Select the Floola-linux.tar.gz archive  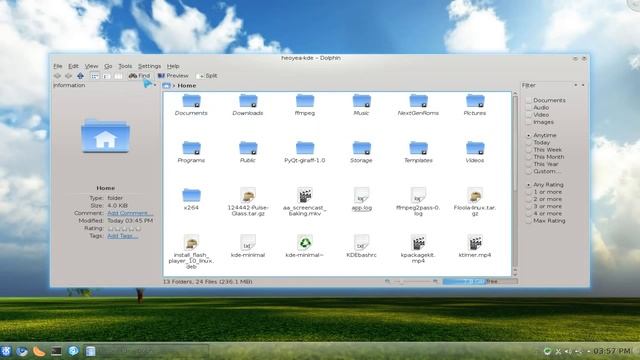click(x=475, y=202)
